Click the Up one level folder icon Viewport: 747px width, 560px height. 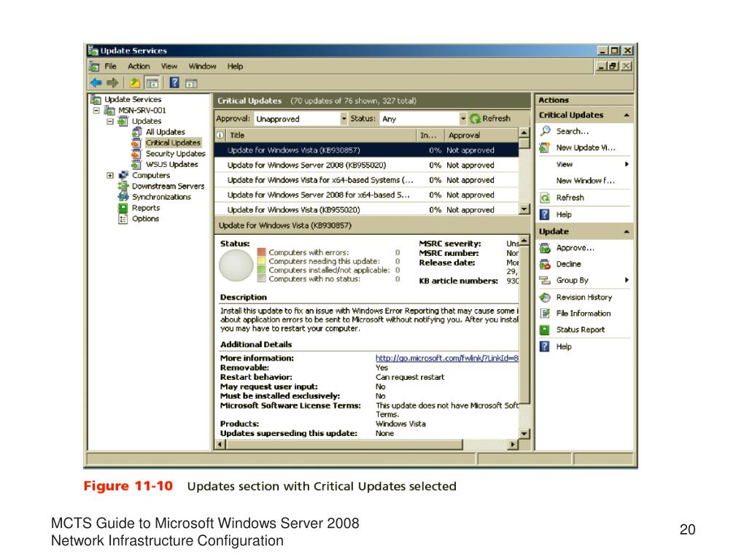tap(135, 83)
